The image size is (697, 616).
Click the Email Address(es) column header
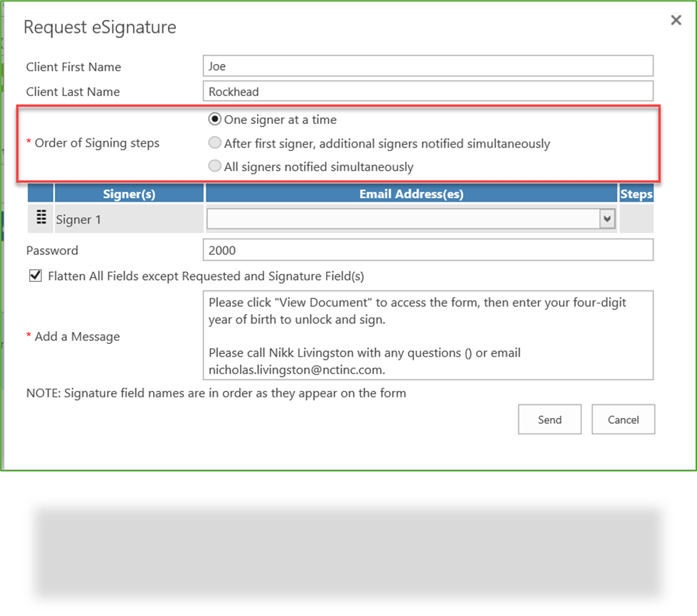[x=411, y=193]
